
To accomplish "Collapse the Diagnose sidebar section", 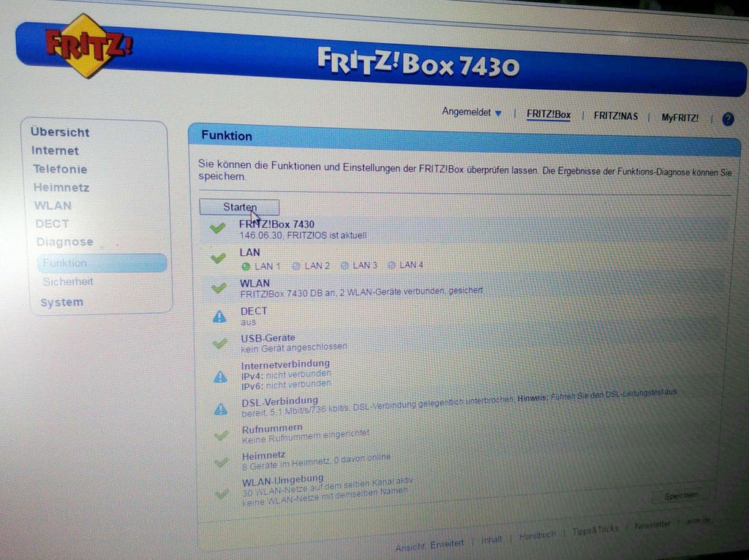I will [x=64, y=242].
